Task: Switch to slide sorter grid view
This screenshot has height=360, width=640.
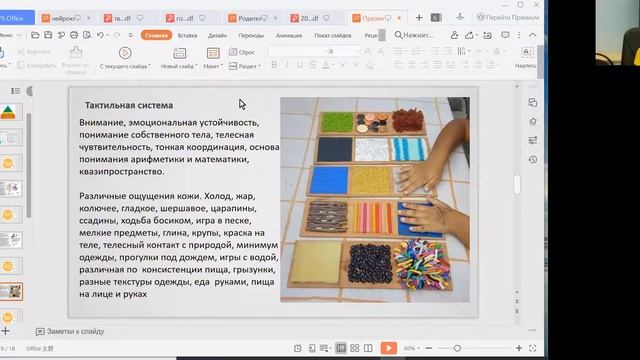Action: [354, 348]
